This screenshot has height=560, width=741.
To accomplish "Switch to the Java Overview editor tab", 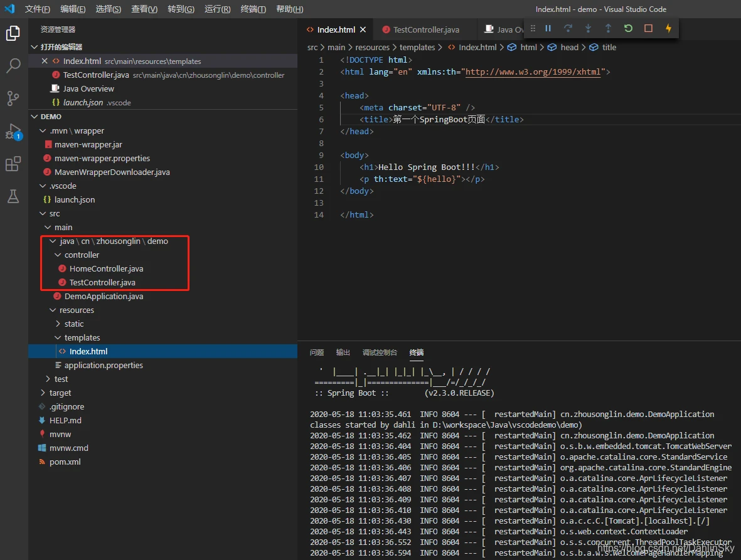I will click(504, 29).
